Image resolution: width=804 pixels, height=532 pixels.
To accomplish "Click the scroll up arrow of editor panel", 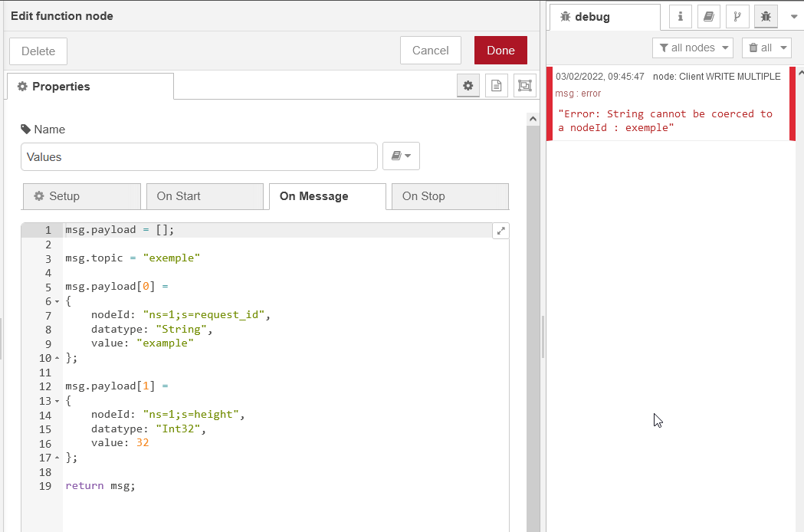I will click(533, 119).
